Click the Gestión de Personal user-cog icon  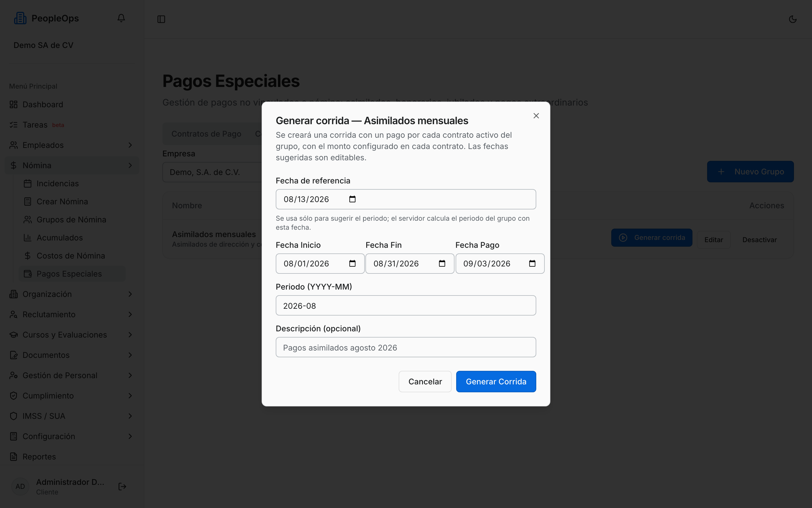pyautogui.click(x=14, y=376)
